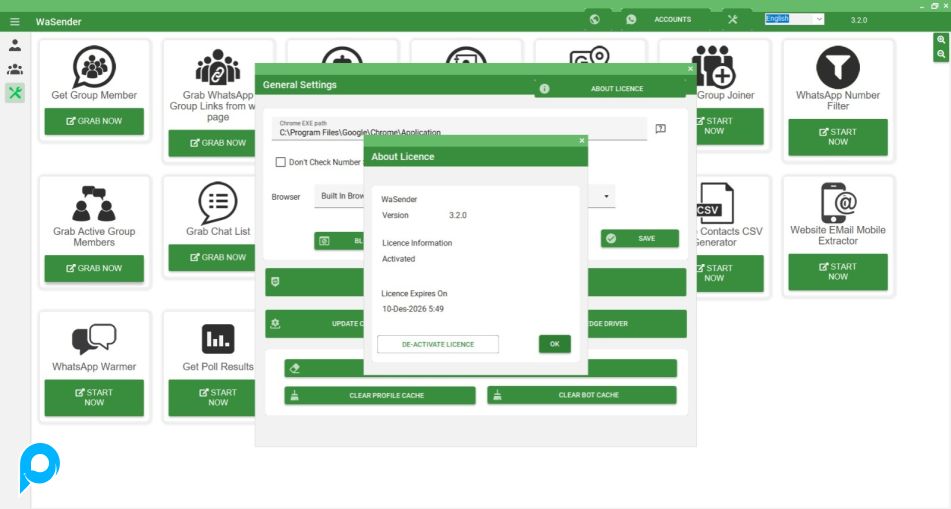Click the zoom in magnifier icon
Image resolution: width=951 pixels, height=509 pixels.
(x=941, y=40)
